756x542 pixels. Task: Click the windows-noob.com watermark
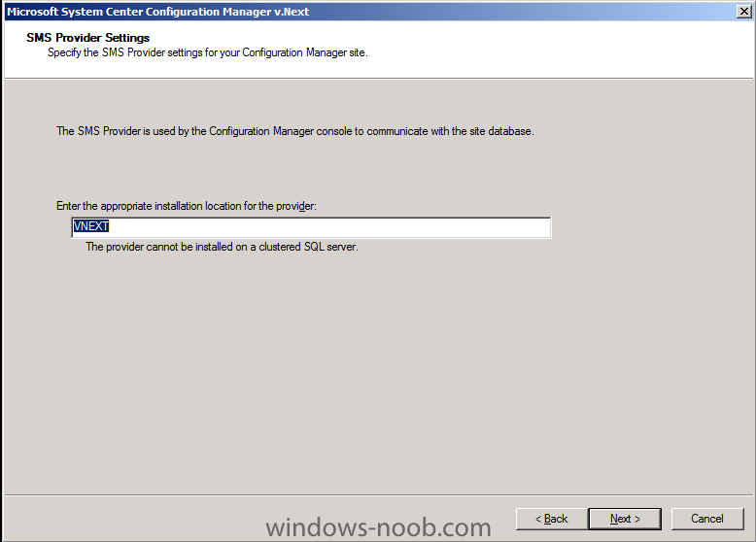[378, 527]
